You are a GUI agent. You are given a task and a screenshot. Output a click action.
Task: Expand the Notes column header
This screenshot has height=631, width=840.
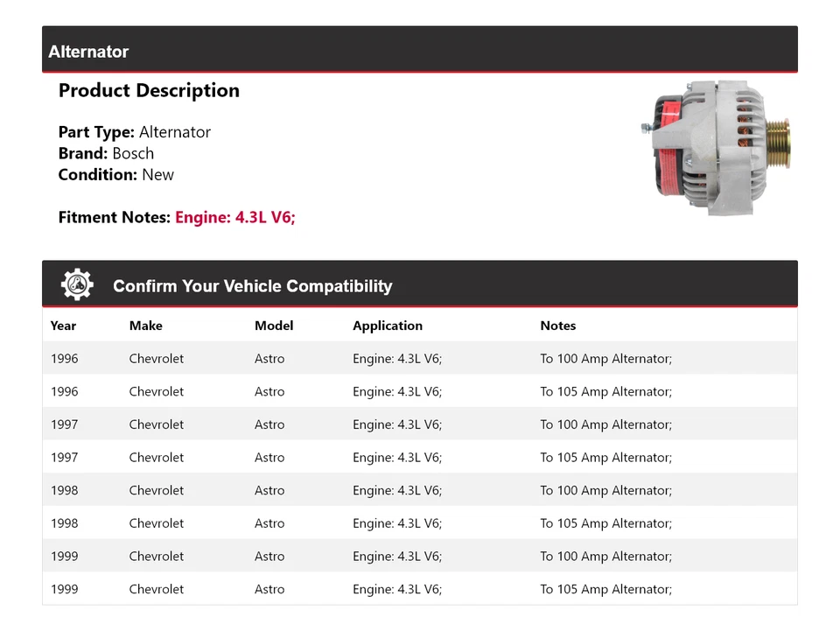[558, 325]
